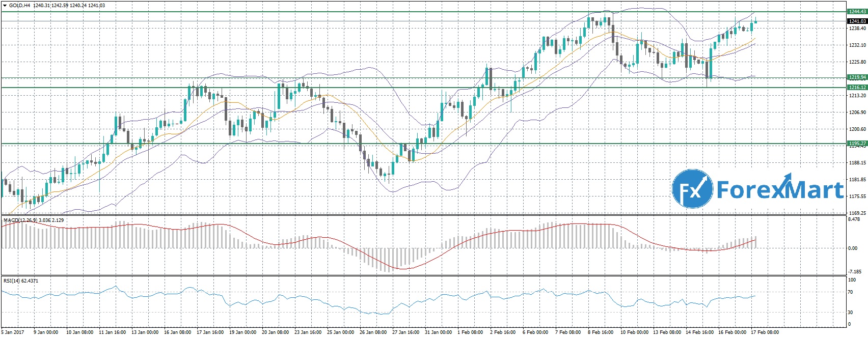
Task: Click the 30 level on RSI scale
Action: (850, 313)
